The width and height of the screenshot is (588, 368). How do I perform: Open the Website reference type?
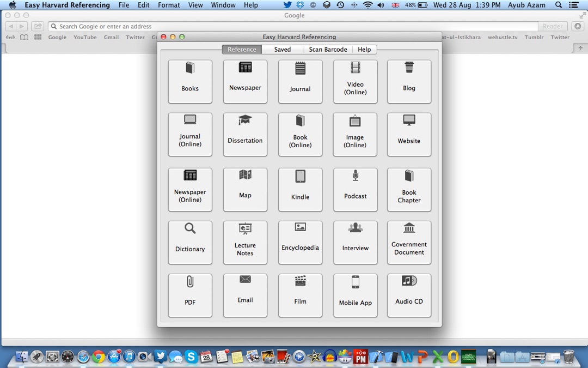pos(409,134)
